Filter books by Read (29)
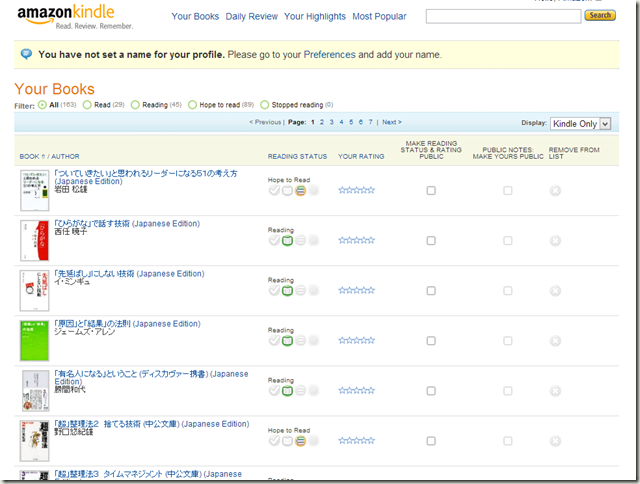The height and width of the screenshot is (484, 640). (x=87, y=105)
